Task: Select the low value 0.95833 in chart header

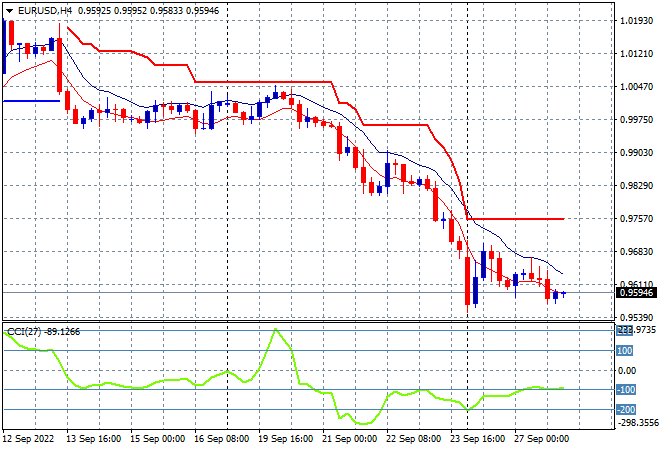Action: pyautogui.click(x=166, y=11)
